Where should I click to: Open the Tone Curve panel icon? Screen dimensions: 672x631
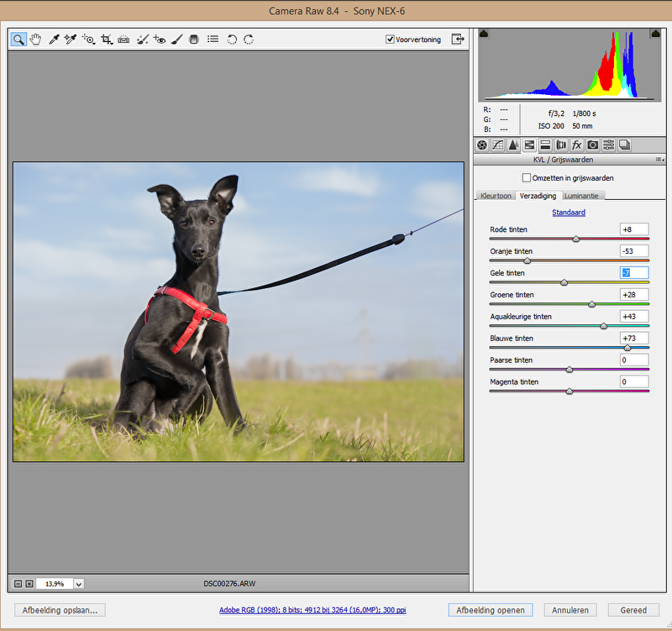click(497, 145)
